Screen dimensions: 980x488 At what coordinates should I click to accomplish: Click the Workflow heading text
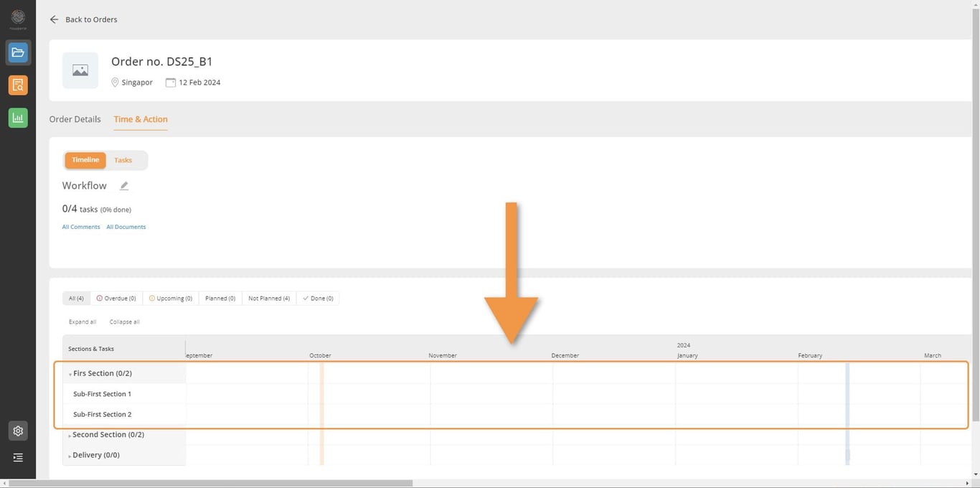click(85, 185)
